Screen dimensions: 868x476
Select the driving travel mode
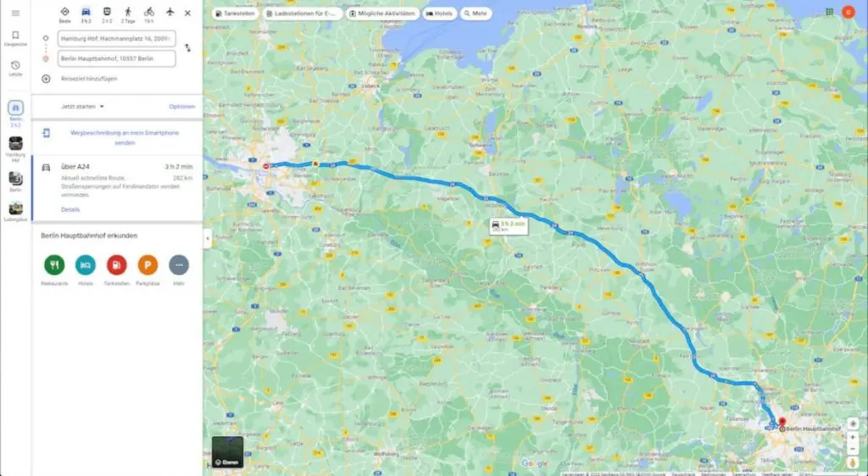pyautogui.click(x=86, y=15)
